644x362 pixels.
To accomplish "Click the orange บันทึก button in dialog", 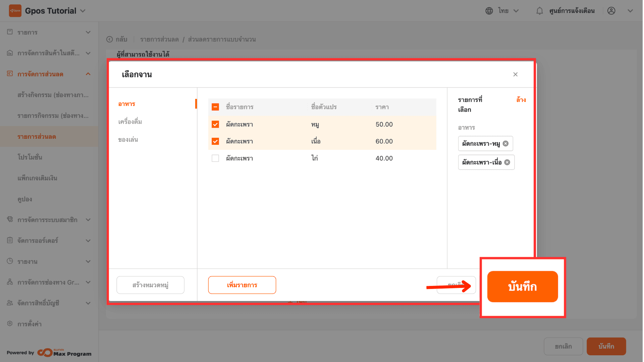I will 522,287.
